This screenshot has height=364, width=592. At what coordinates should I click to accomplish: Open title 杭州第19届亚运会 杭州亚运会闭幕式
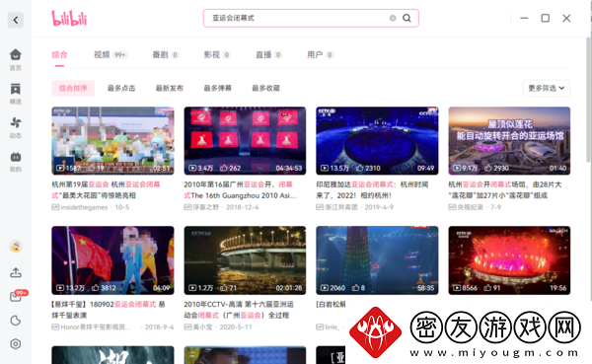point(107,190)
